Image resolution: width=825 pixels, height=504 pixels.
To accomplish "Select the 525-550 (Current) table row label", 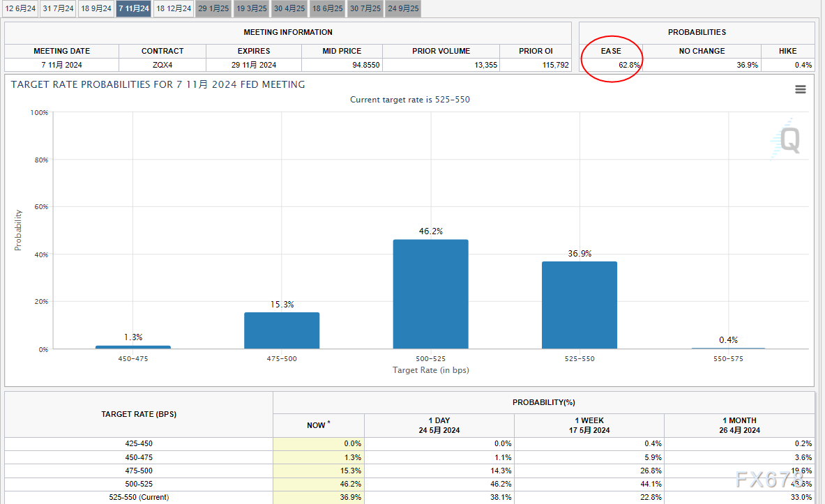I will pos(138,497).
